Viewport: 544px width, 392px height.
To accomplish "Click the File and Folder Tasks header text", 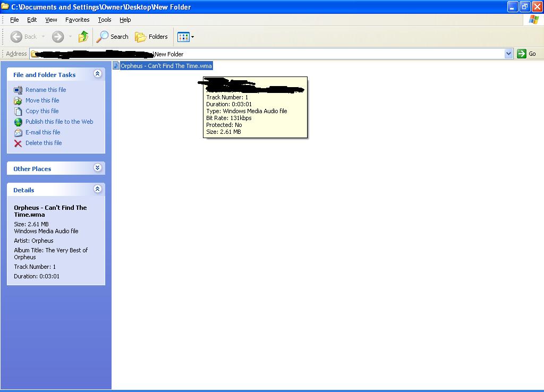I will point(45,75).
